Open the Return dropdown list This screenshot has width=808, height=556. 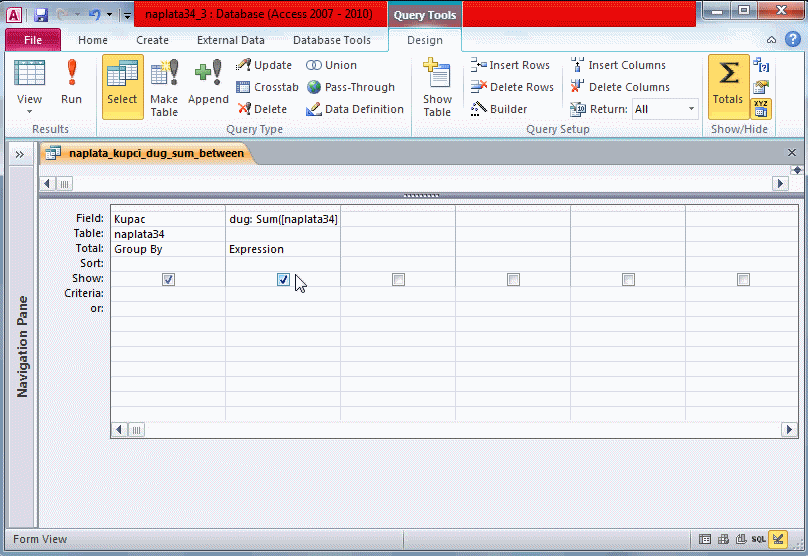[690, 109]
